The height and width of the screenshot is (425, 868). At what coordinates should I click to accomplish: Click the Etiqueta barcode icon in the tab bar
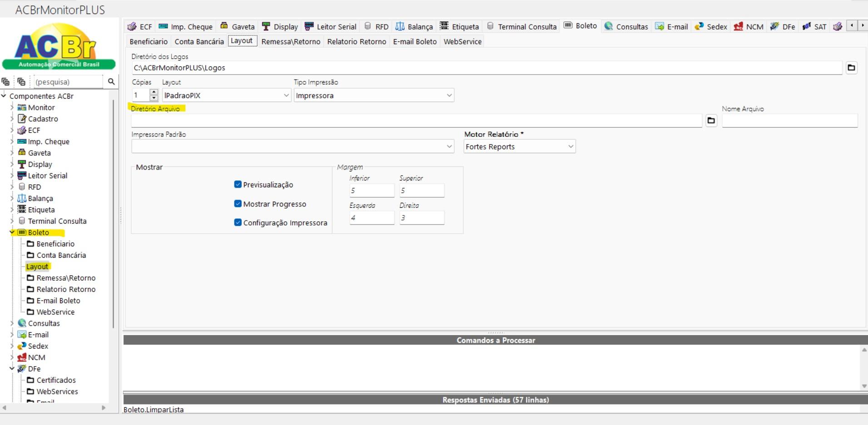[444, 26]
